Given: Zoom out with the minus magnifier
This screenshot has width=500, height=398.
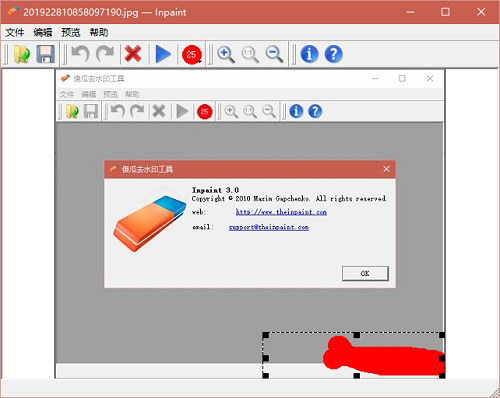Looking at the screenshot, I should 274,54.
